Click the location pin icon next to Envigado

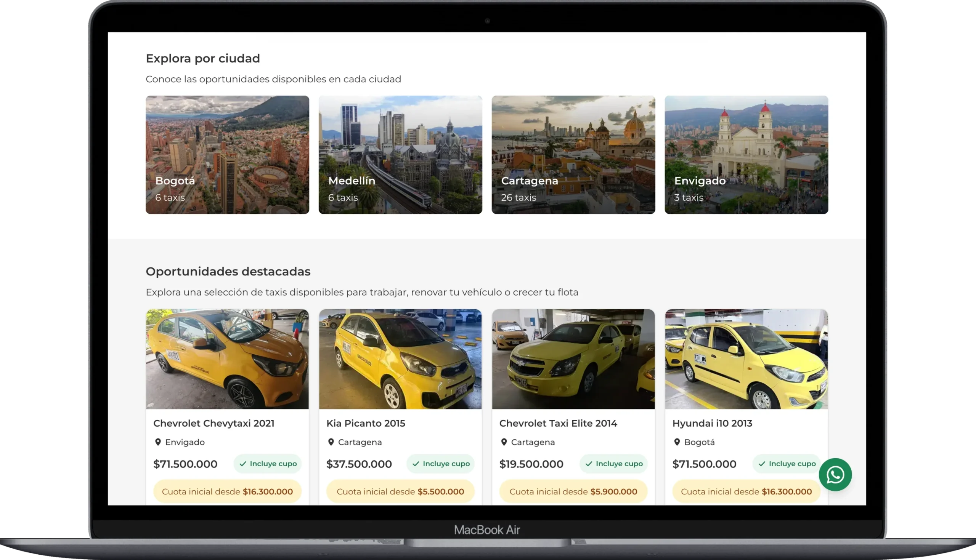[158, 442]
